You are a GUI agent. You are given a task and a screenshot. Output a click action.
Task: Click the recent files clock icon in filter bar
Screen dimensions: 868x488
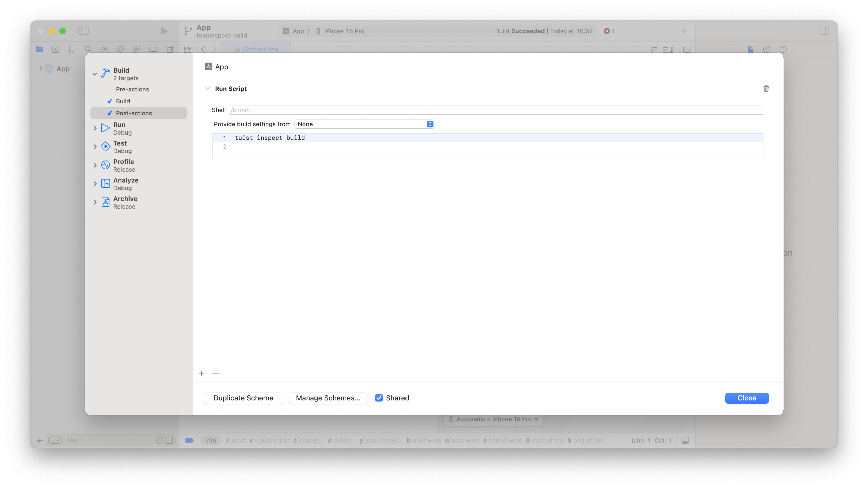[x=160, y=440]
